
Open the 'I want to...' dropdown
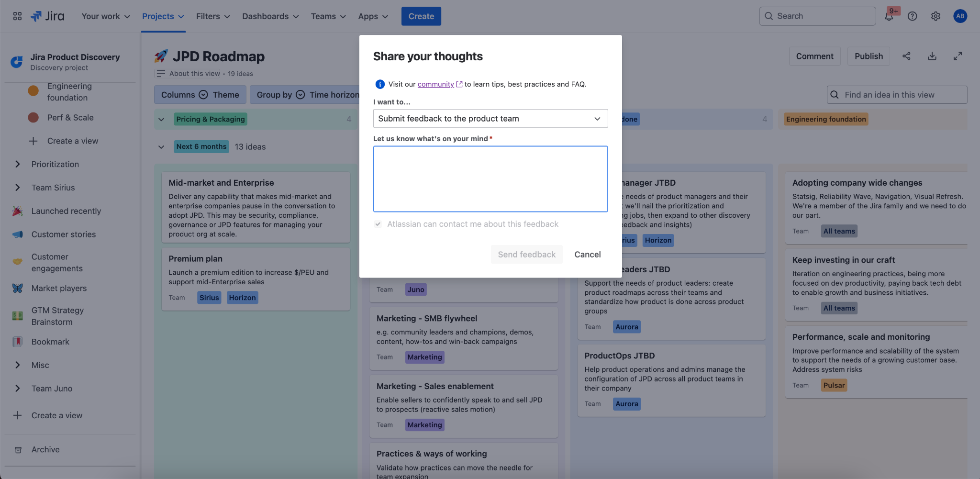pyautogui.click(x=490, y=119)
